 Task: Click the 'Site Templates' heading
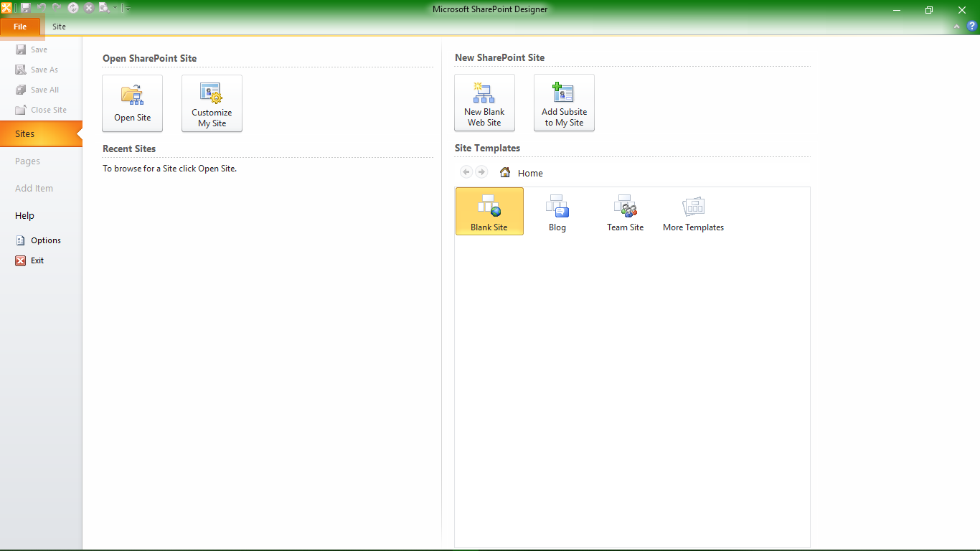[487, 148]
